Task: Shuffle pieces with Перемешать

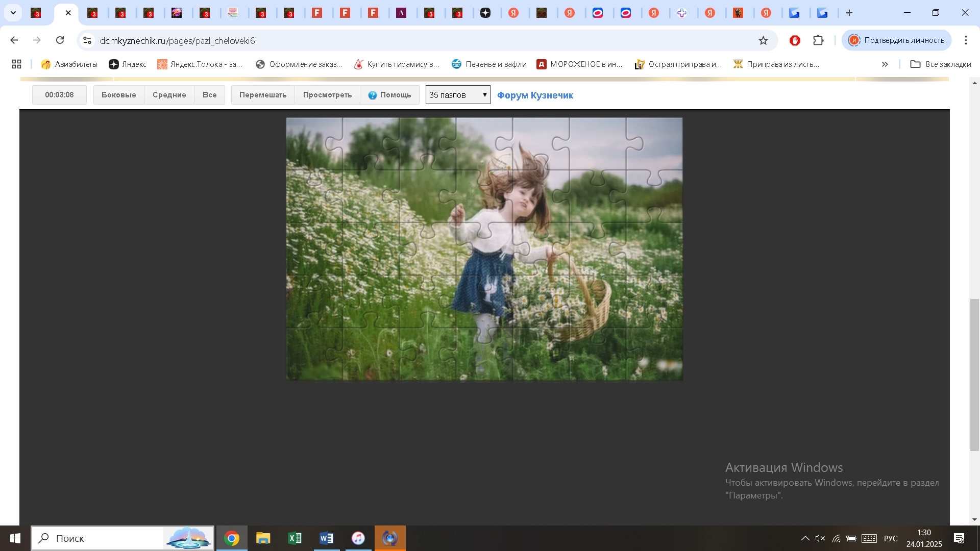Action: [x=263, y=95]
